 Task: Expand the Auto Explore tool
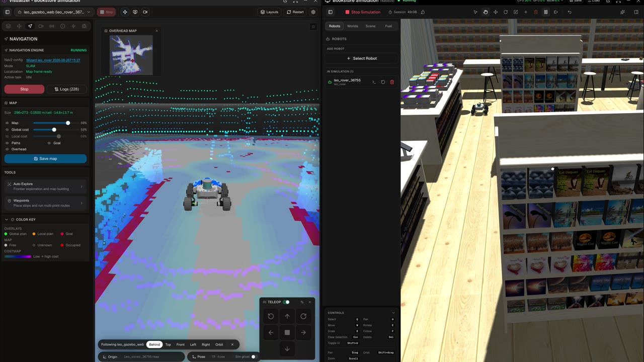click(x=45, y=187)
